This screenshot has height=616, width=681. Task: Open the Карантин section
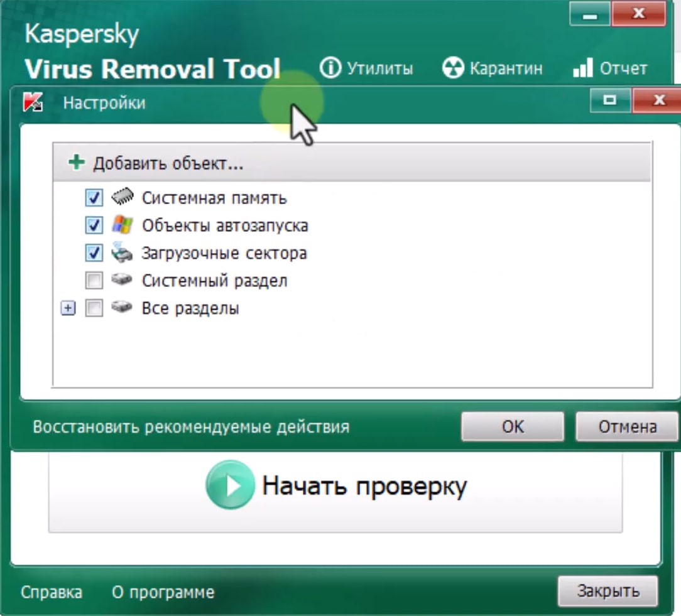[494, 68]
